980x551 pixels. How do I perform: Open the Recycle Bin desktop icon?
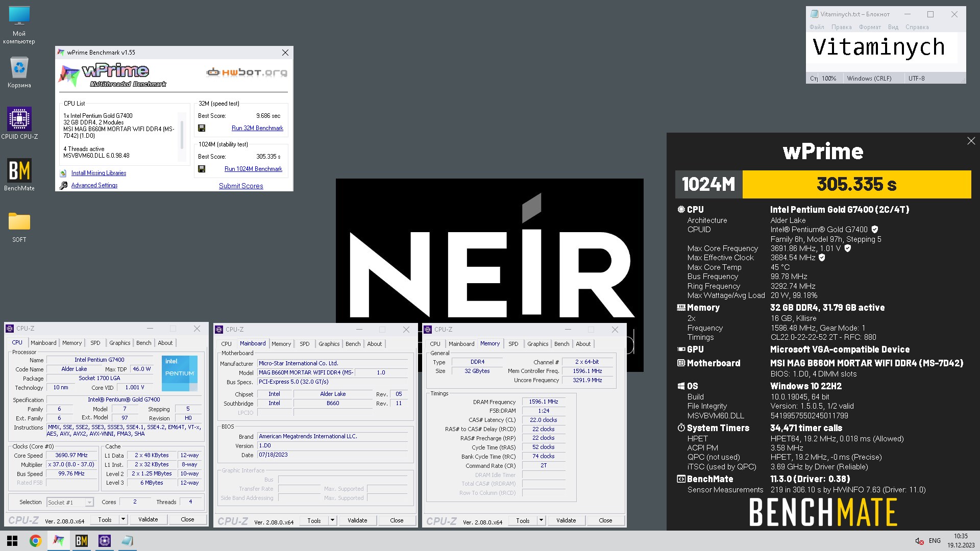point(19,72)
